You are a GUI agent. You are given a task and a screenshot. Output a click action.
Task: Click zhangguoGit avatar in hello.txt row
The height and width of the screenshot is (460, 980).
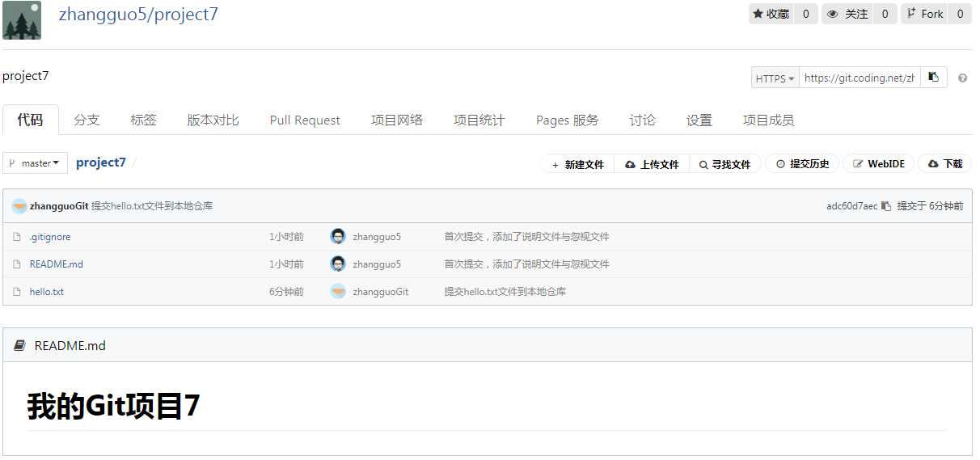[338, 291]
